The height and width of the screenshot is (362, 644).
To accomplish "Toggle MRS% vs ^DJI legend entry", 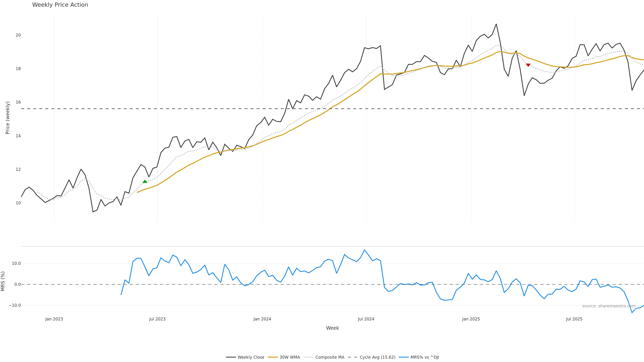I will pyautogui.click(x=424, y=357).
